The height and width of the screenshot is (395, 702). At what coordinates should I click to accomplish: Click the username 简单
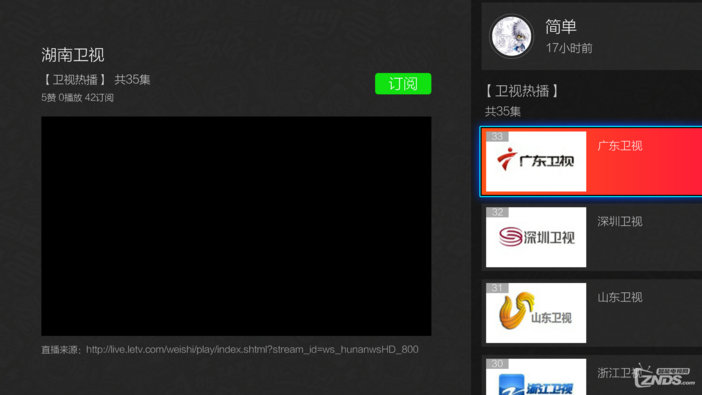(561, 27)
